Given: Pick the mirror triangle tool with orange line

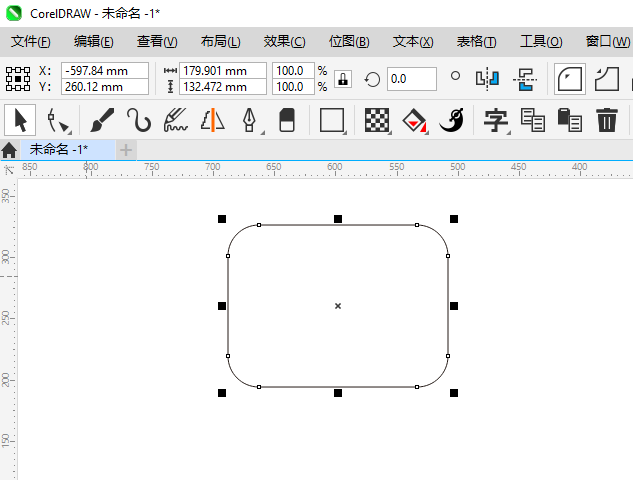Looking at the screenshot, I should 213,120.
